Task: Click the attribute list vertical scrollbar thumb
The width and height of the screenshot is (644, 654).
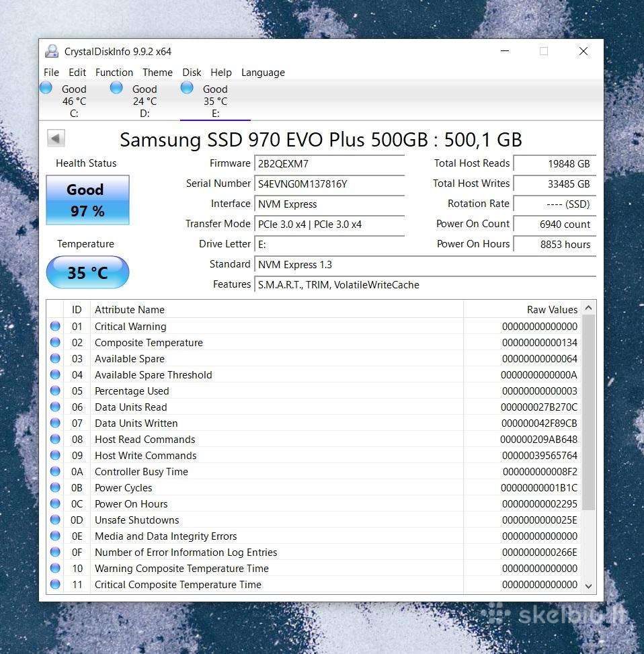Action: tap(588, 413)
